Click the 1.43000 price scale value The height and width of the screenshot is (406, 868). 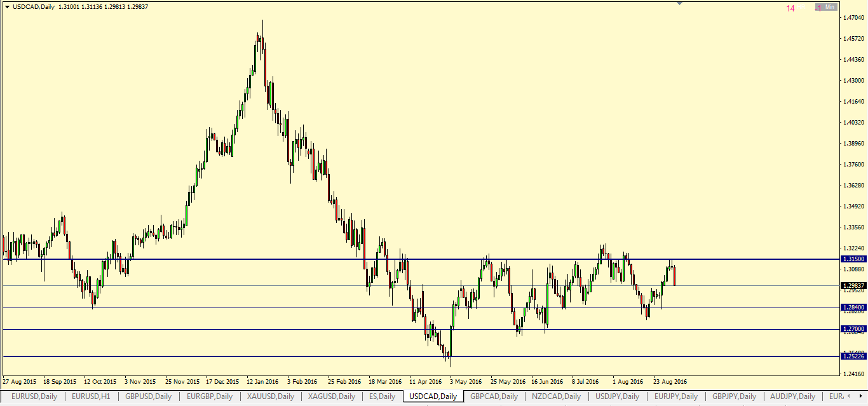coord(853,81)
